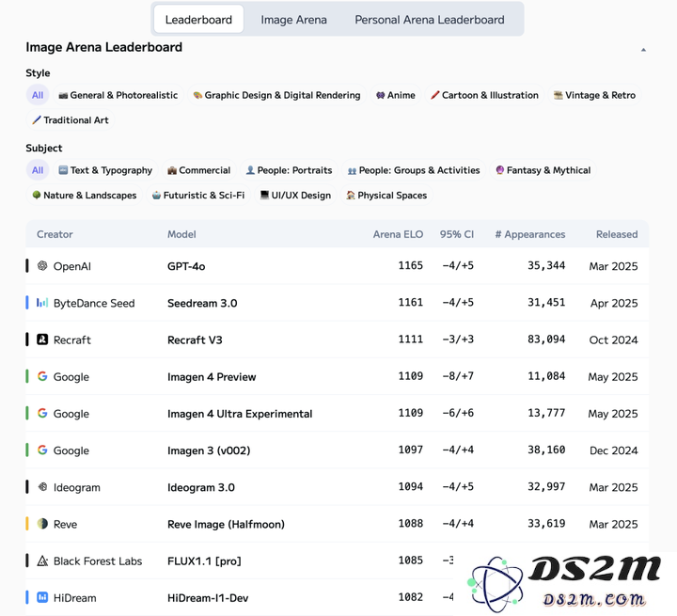This screenshot has width=677, height=616.
Task: Click Recraft V3's release date Oct 2024
Action: pos(613,340)
